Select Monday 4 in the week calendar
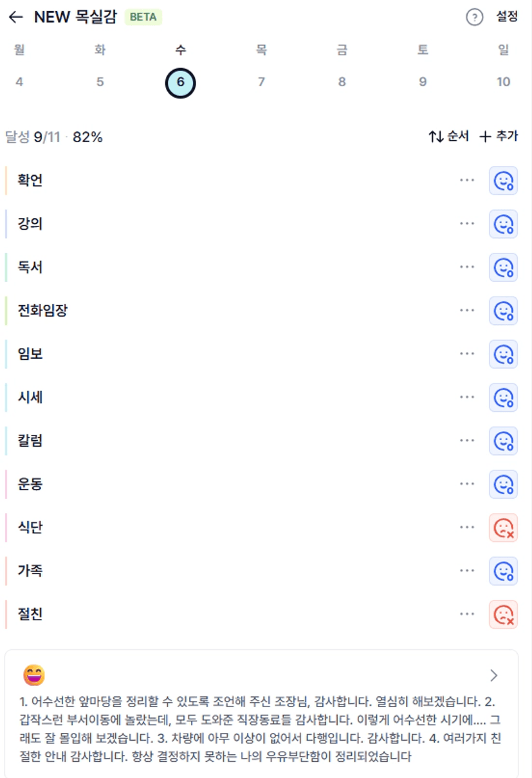Viewport: 532px width, 778px height. (x=19, y=82)
